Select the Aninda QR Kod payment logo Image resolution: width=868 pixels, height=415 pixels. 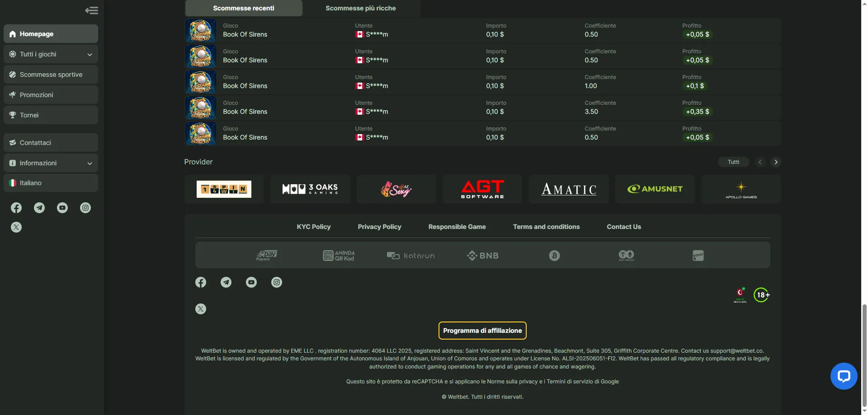click(339, 256)
